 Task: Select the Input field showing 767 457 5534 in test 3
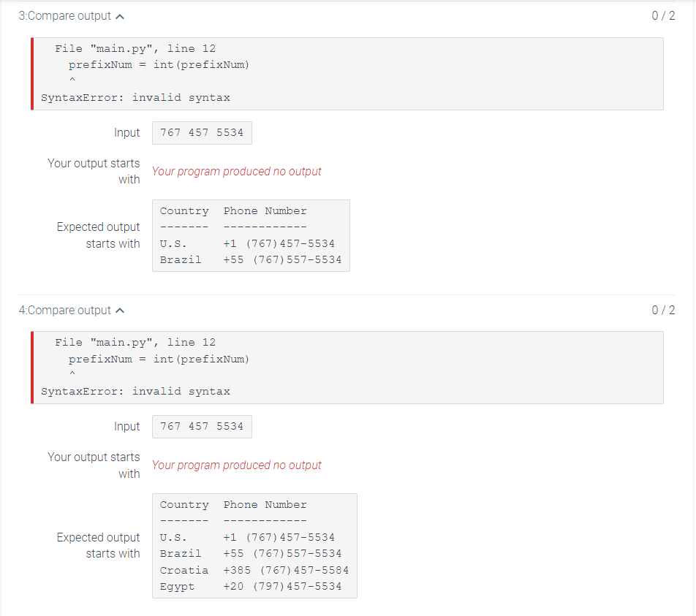202,132
